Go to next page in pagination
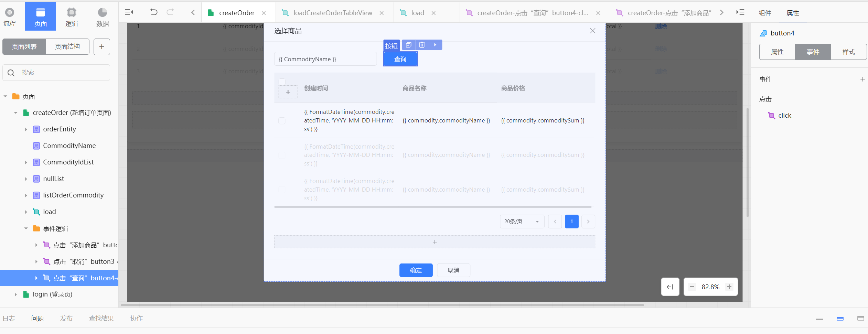 tap(588, 222)
